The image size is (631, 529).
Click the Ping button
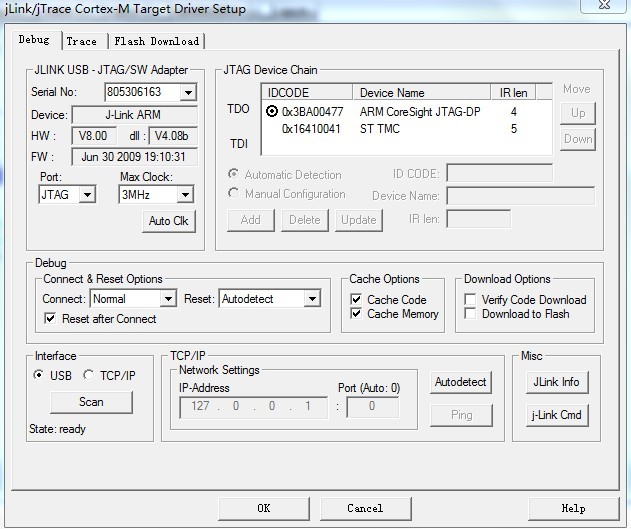click(x=461, y=415)
